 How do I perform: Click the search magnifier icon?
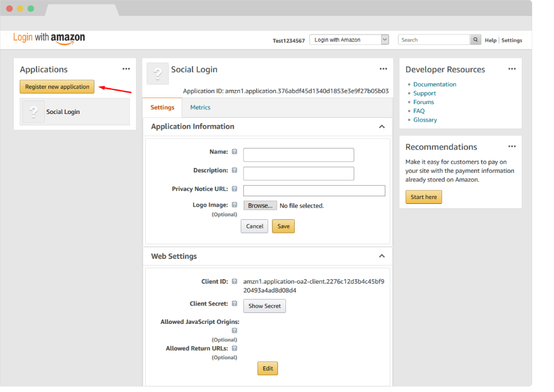coord(476,40)
